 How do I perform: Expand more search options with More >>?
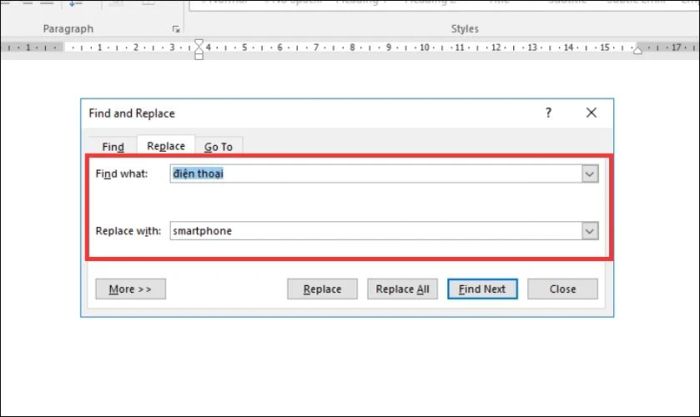[x=130, y=289]
